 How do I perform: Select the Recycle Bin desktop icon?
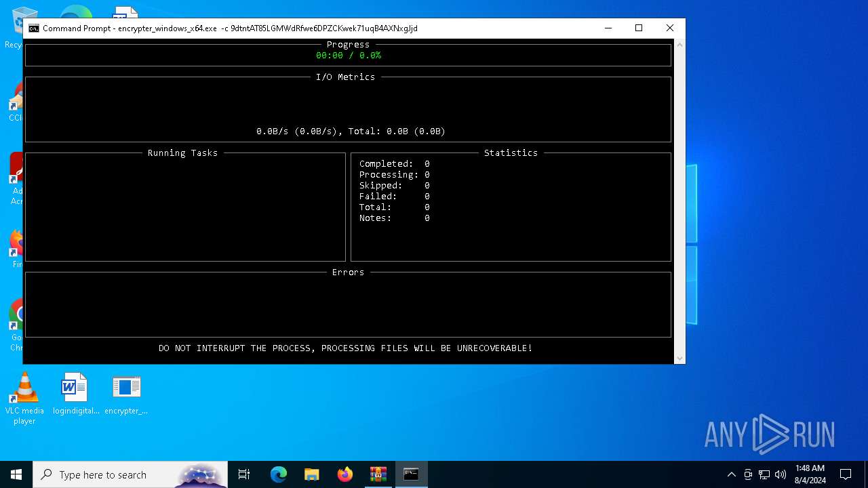click(14, 27)
